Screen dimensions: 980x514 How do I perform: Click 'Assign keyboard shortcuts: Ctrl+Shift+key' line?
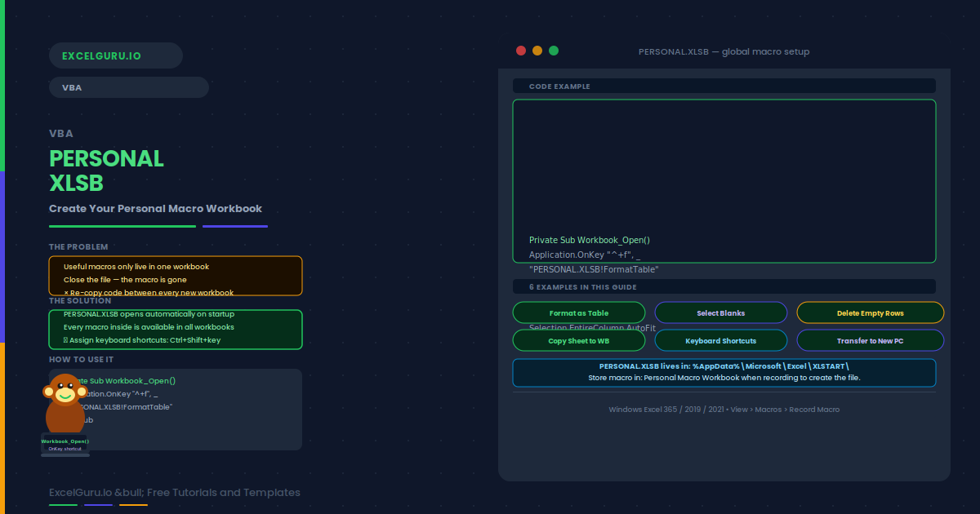(x=142, y=340)
